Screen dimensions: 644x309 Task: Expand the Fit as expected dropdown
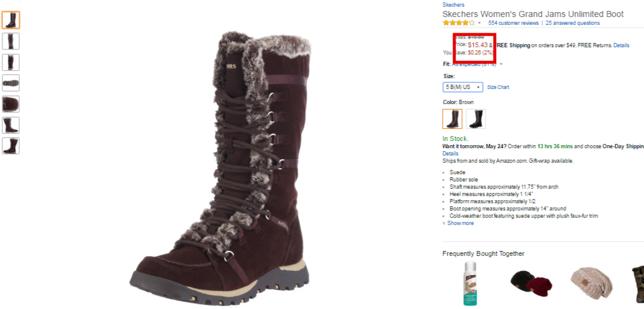pyautogui.click(x=501, y=64)
